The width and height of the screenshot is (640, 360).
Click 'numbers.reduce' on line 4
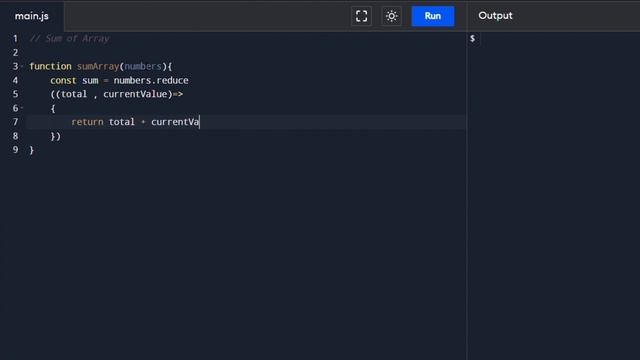coord(151,80)
